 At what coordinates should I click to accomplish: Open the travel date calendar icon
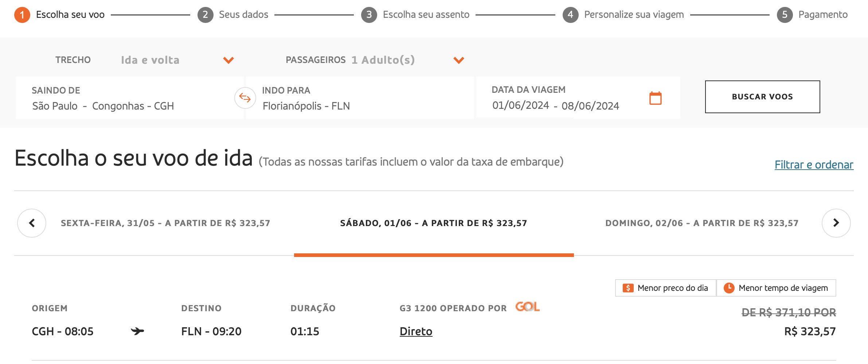click(x=655, y=98)
